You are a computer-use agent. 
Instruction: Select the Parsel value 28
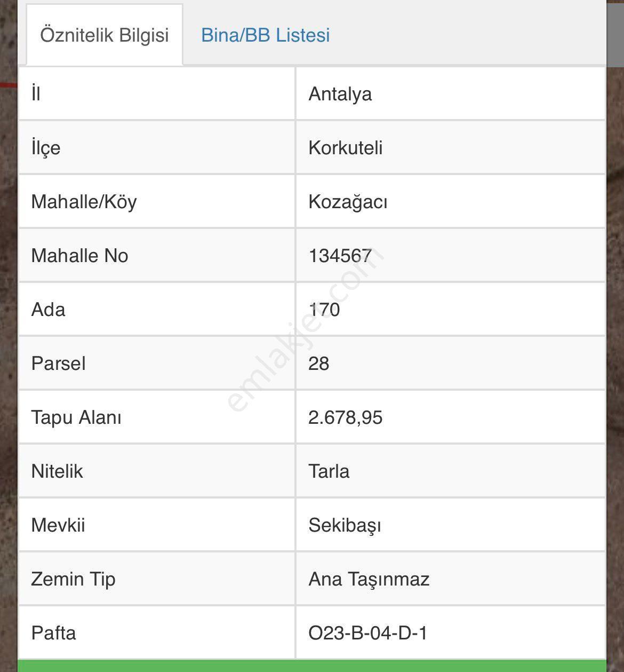(318, 363)
